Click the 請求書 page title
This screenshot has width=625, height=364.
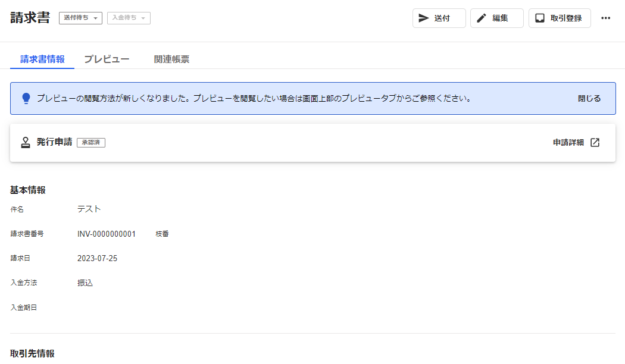30,18
